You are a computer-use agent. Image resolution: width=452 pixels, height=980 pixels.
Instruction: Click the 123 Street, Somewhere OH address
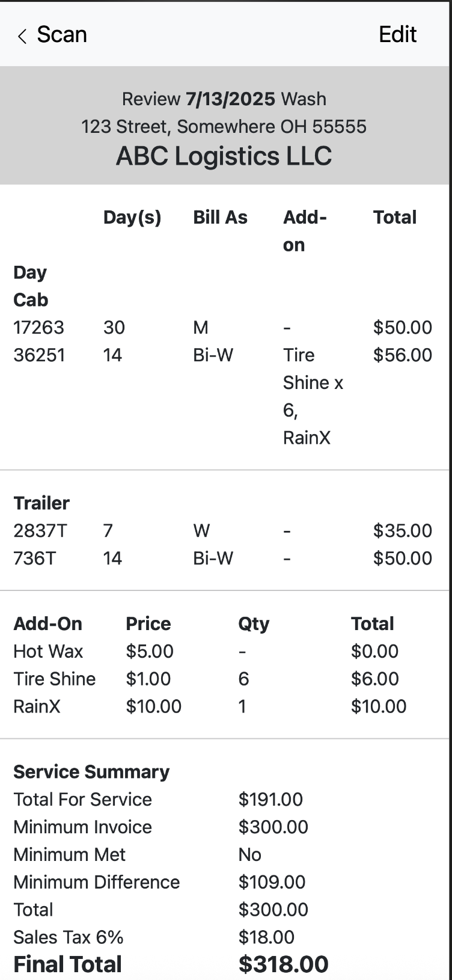[x=224, y=127]
